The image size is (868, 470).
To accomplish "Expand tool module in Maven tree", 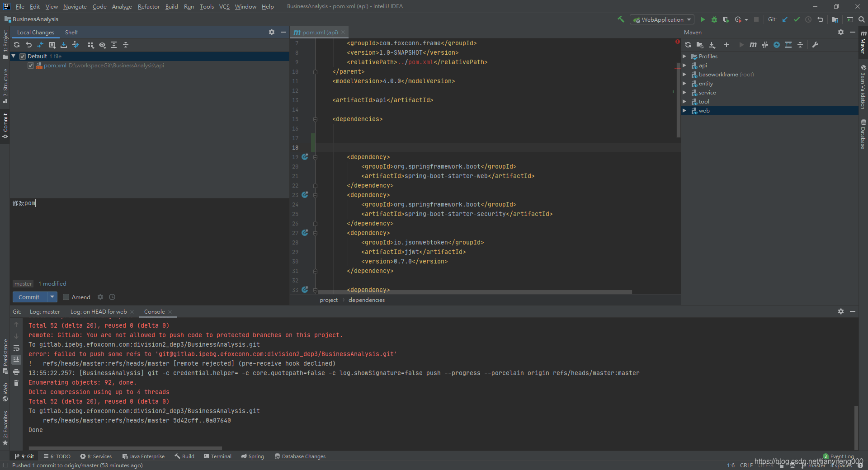I will point(684,102).
